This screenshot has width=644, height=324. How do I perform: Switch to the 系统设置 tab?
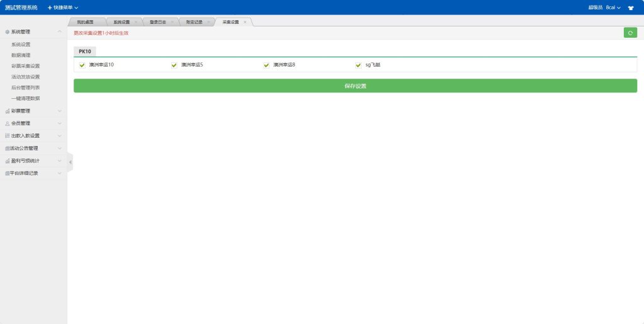pyautogui.click(x=121, y=22)
